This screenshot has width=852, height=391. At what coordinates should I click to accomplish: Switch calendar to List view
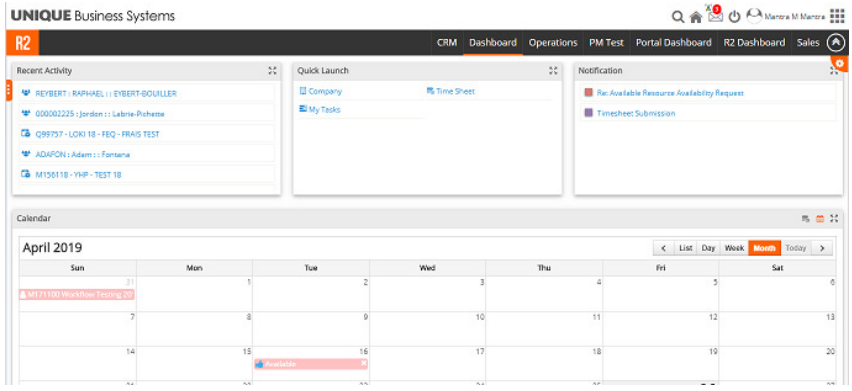686,248
